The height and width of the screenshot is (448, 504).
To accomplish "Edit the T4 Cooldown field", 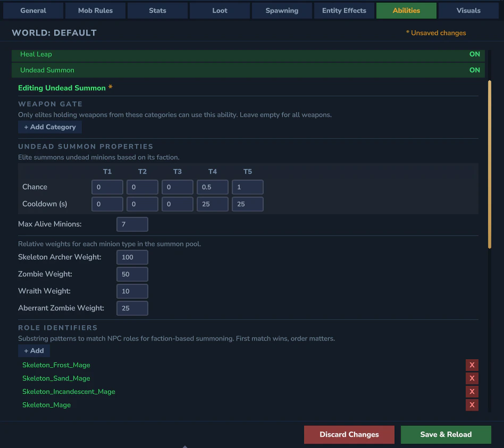I will click(213, 204).
